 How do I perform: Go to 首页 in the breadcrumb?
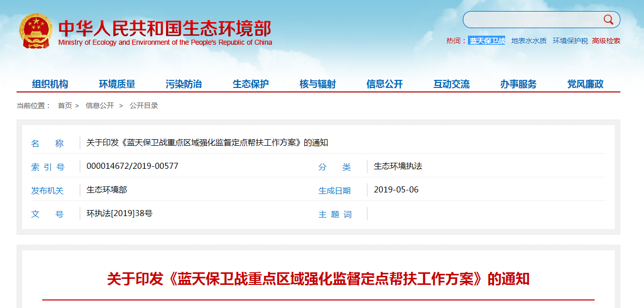click(65, 106)
